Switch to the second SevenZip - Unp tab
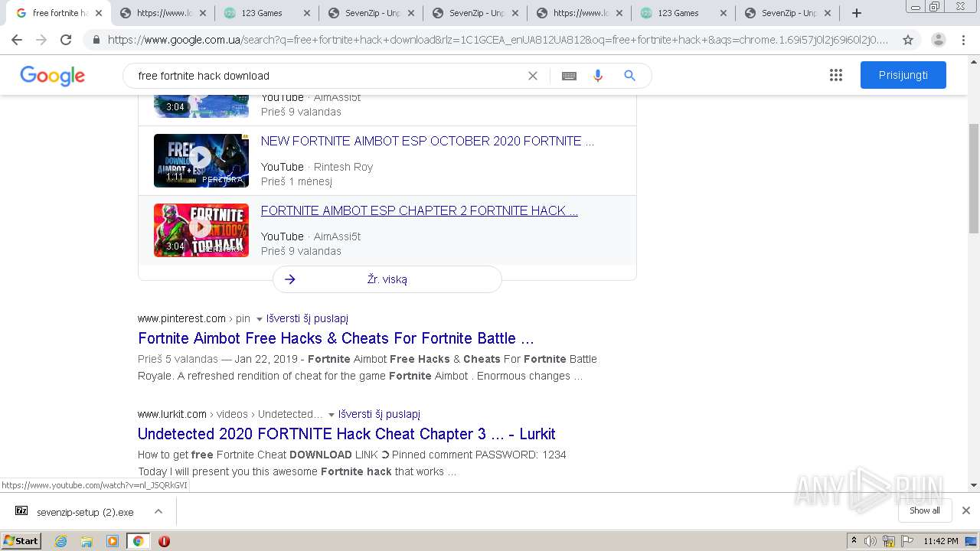 tap(475, 13)
